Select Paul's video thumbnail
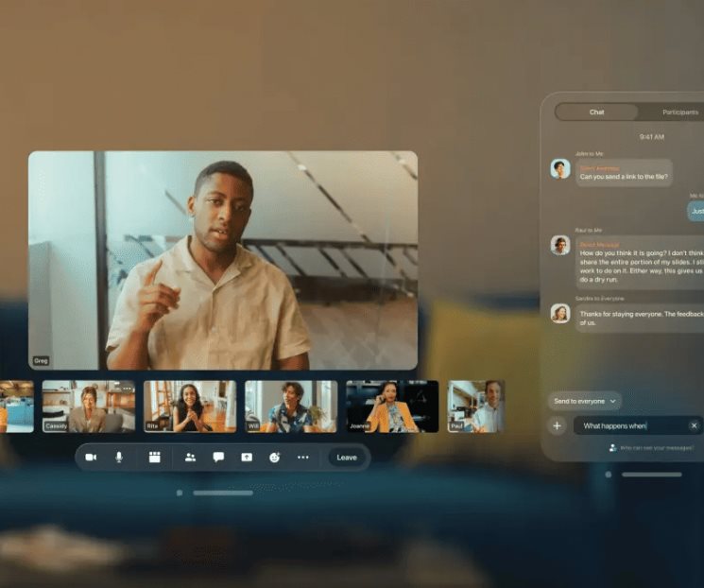Screen dimensions: 704x588 click(476, 406)
